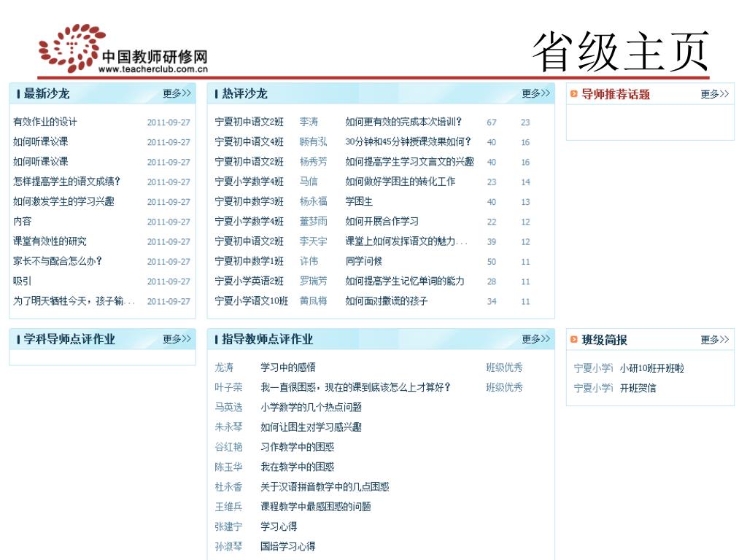The height and width of the screenshot is (560, 747).
Task: Open topic 如何激发学生的学习兴趣
Action: coord(64,201)
